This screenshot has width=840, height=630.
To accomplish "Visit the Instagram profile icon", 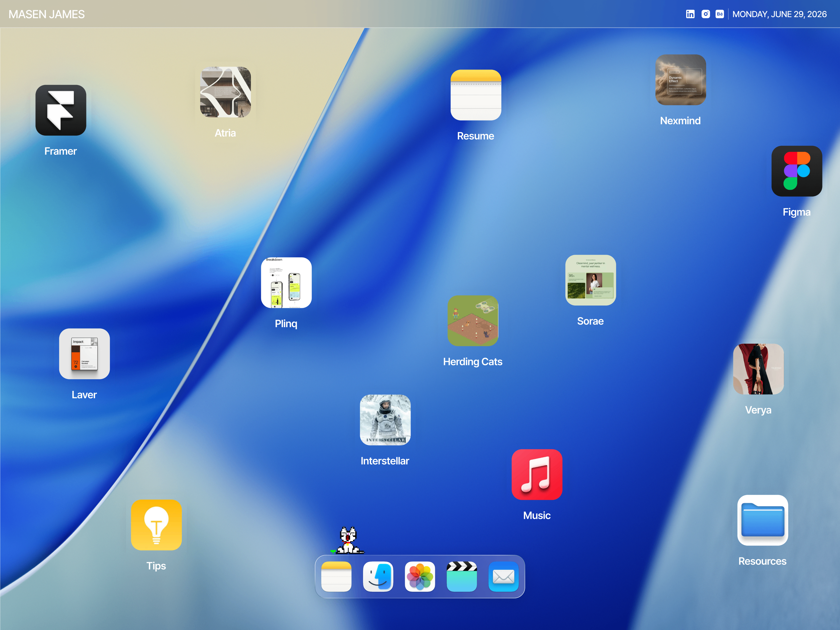I will 706,14.
